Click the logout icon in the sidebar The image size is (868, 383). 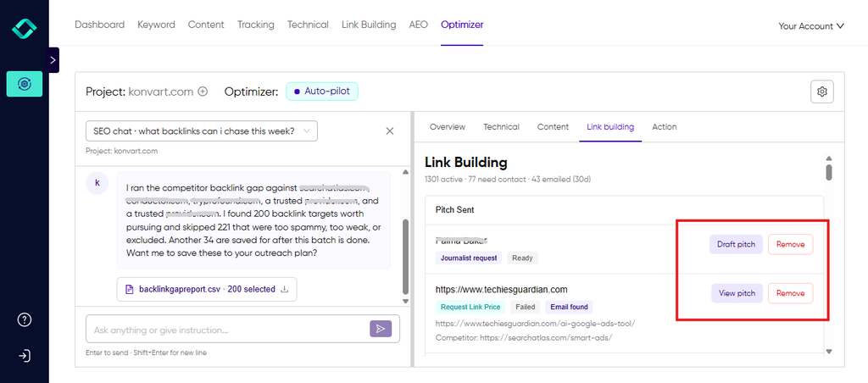[x=25, y=356]
